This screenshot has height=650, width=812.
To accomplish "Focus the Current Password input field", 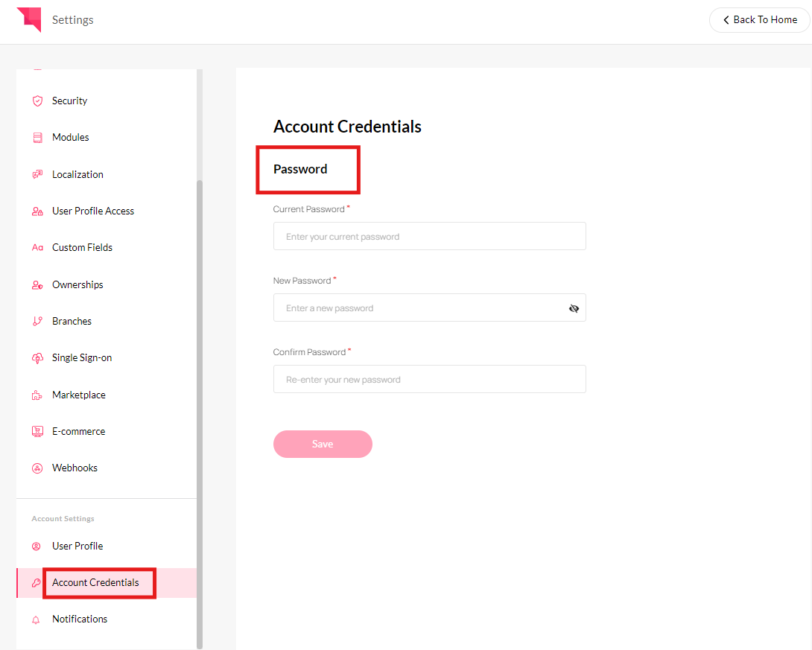I will [x=430, y=237].
